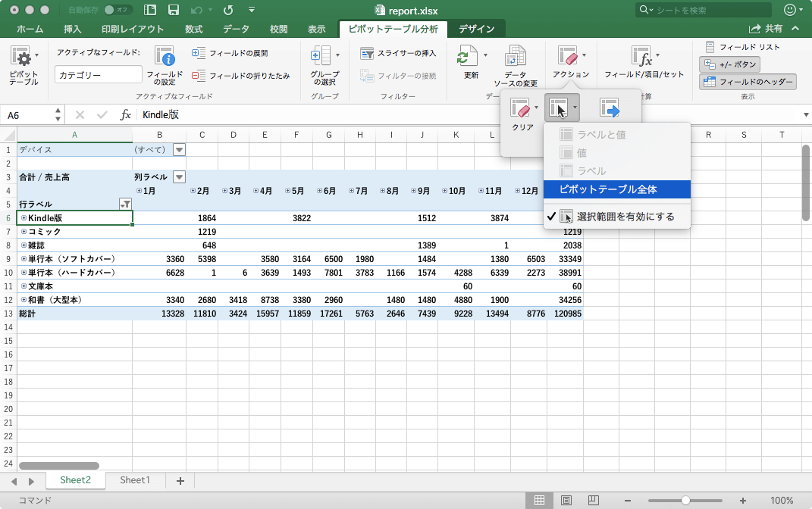Viewport: 812px width, 509px height.
Task: Expand the 文庫本 row
Action: coord(24,286)
